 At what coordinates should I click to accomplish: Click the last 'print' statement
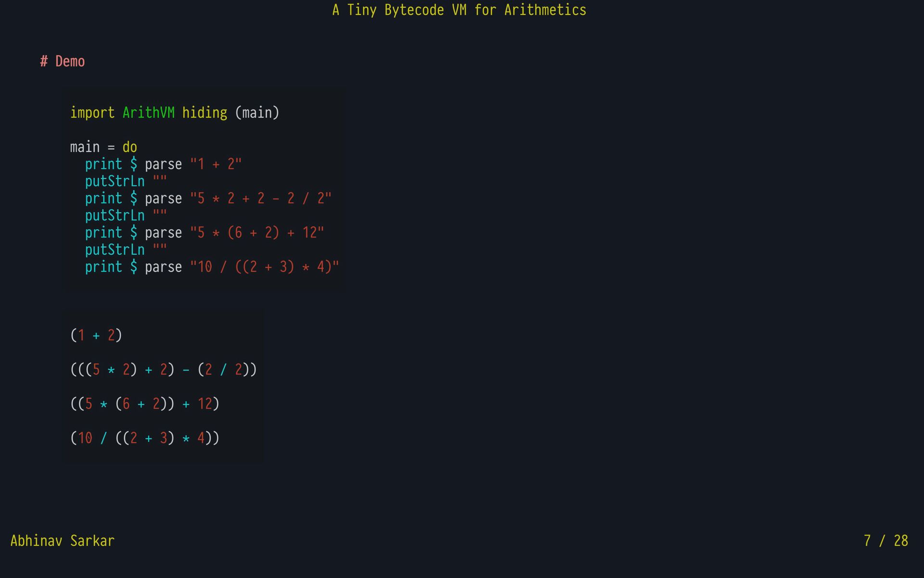point(103,267)
